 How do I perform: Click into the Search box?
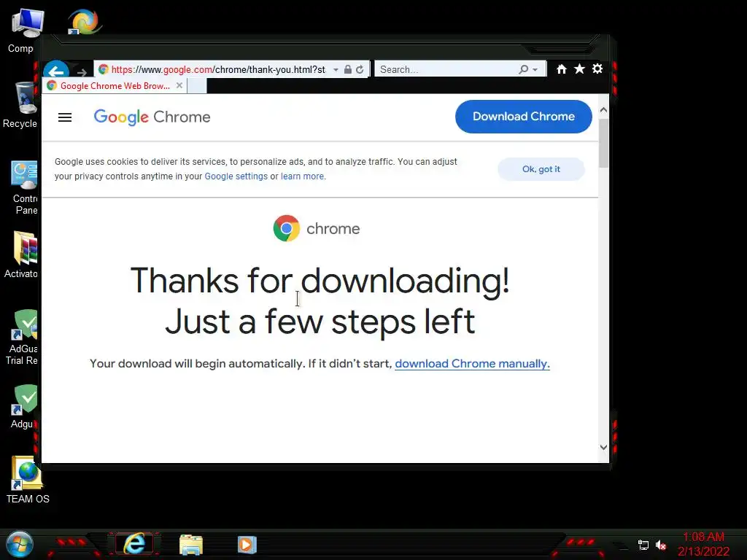(447, 69)
